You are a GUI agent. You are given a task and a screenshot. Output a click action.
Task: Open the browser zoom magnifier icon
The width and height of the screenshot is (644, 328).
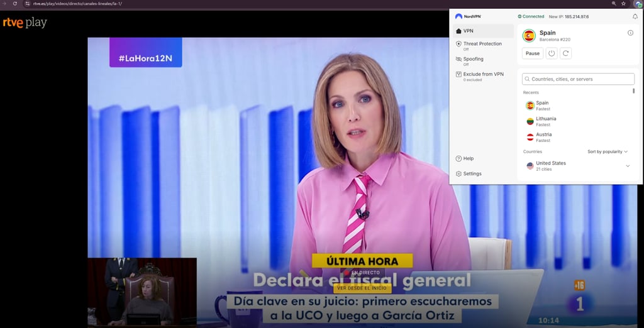pos(614,3)
